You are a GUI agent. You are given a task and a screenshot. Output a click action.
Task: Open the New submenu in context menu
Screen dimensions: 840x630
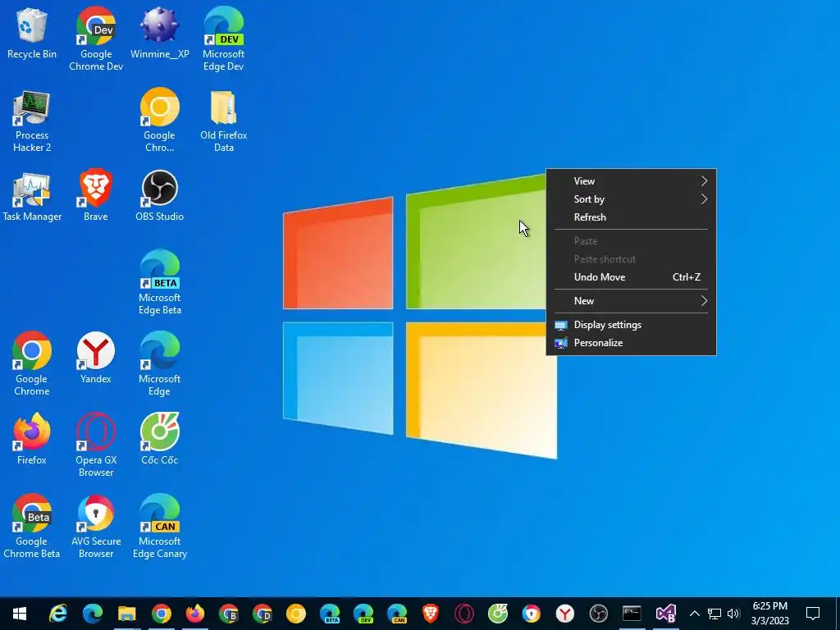pyautogui.click(x=631, y=301)
